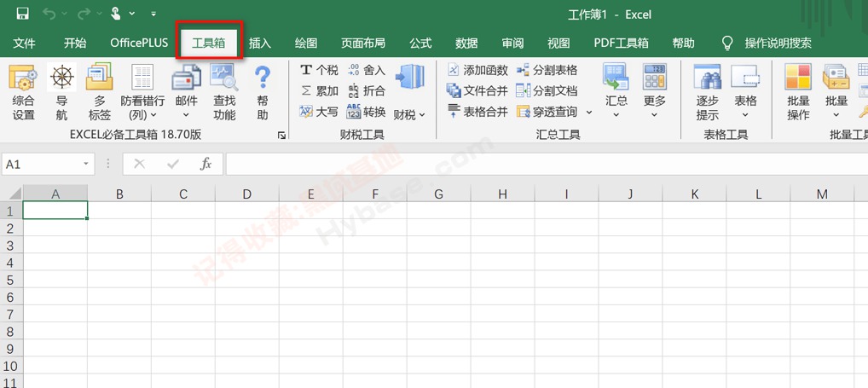868x388 pixels.
Task: Switch to the 视图 tab
Action: coord(558,43)
